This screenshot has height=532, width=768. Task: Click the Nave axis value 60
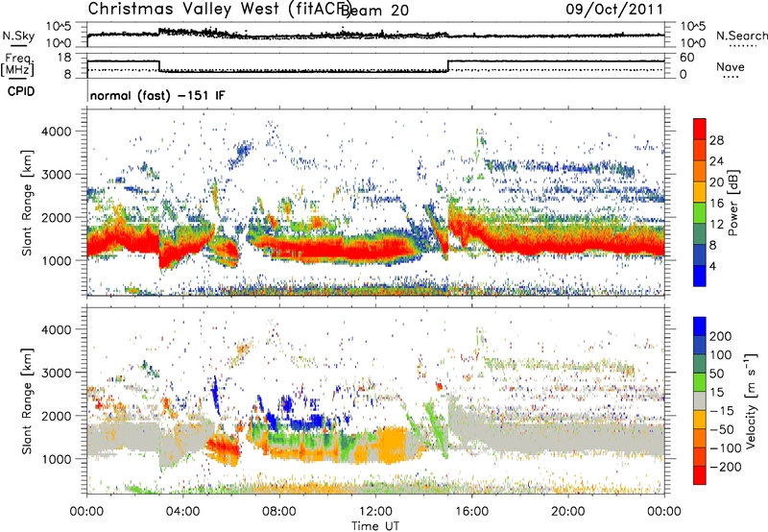tap(686, 58)
